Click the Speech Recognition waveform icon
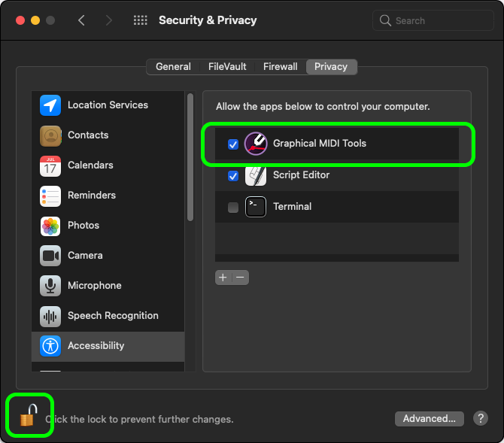The width and height of the screenshot is (504, 443). (x=50, y=317)
